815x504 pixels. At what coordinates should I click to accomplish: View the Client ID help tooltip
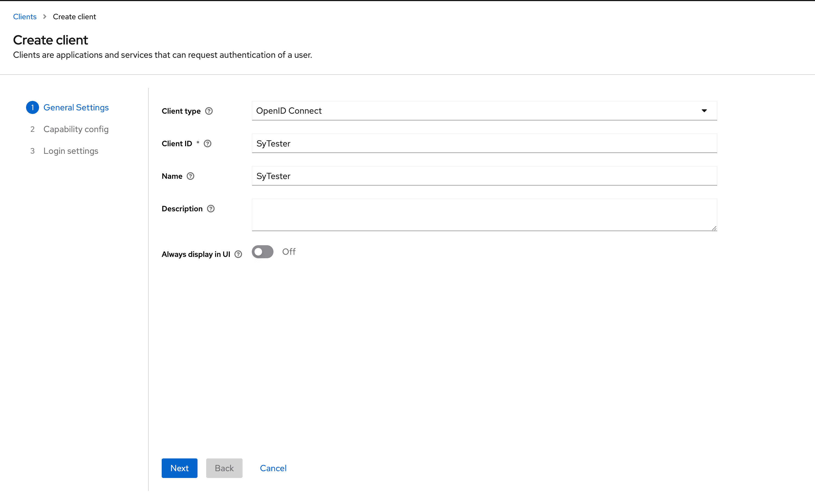point(207,143)
